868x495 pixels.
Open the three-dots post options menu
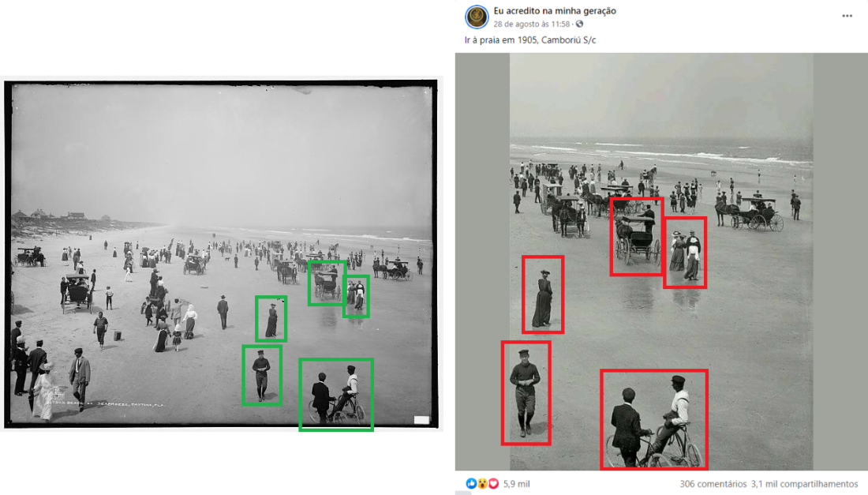coord(847,16)
